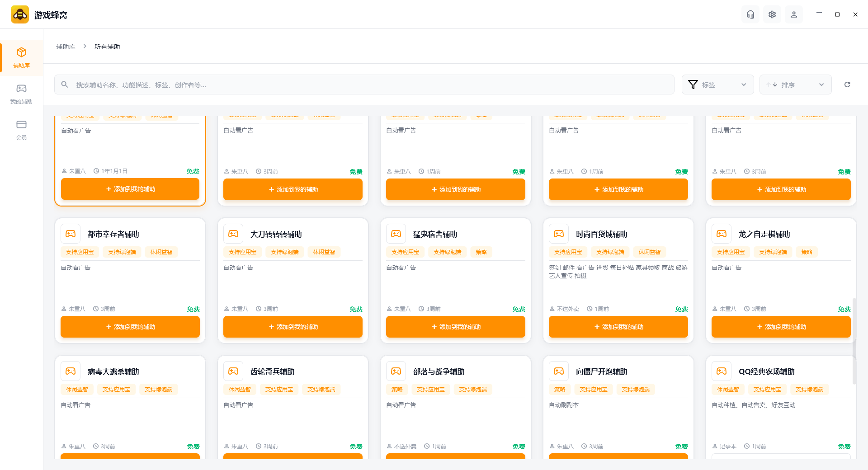Click gamepad icon of 病毒大逃杀辅助

pyautogui.click(x=71, y=371)
